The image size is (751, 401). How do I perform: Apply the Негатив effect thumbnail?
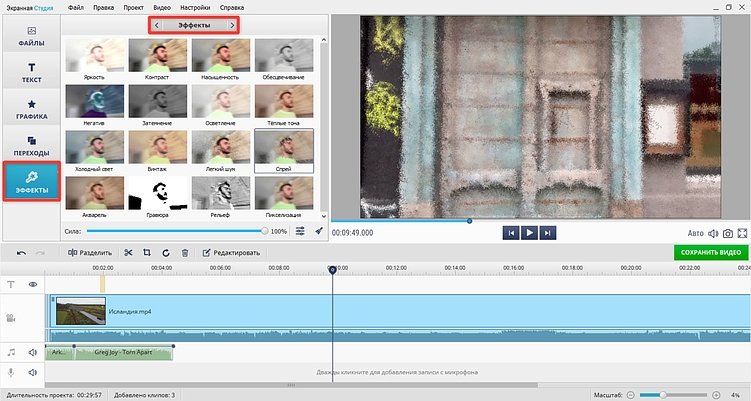click(94, 101)
